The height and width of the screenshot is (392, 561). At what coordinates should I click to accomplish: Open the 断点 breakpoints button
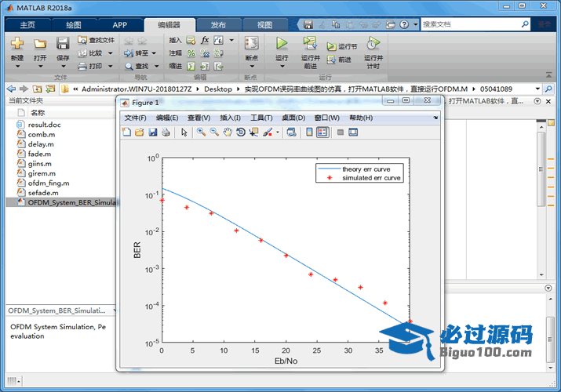252,50
